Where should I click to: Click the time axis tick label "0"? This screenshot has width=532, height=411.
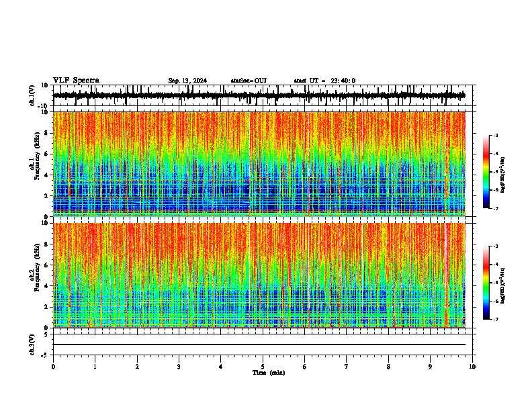point(53,367)
